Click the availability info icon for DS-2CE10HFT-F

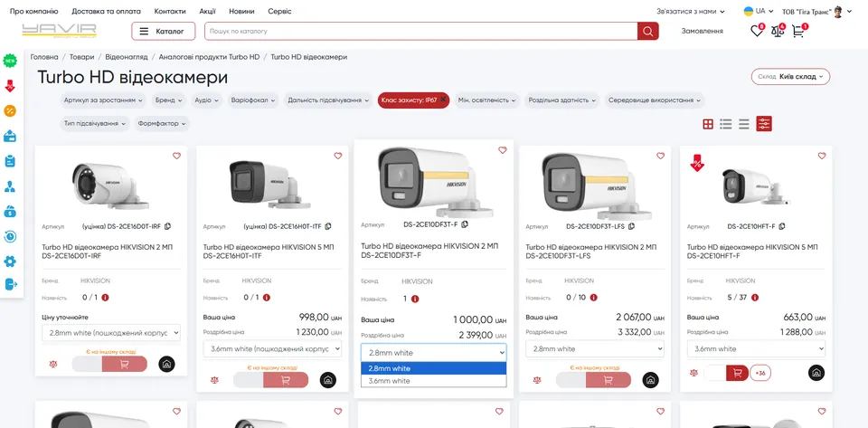tap(754, 298)
